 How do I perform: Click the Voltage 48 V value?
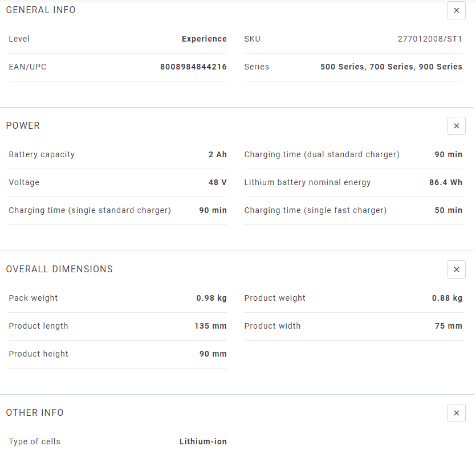pos(217,182)
